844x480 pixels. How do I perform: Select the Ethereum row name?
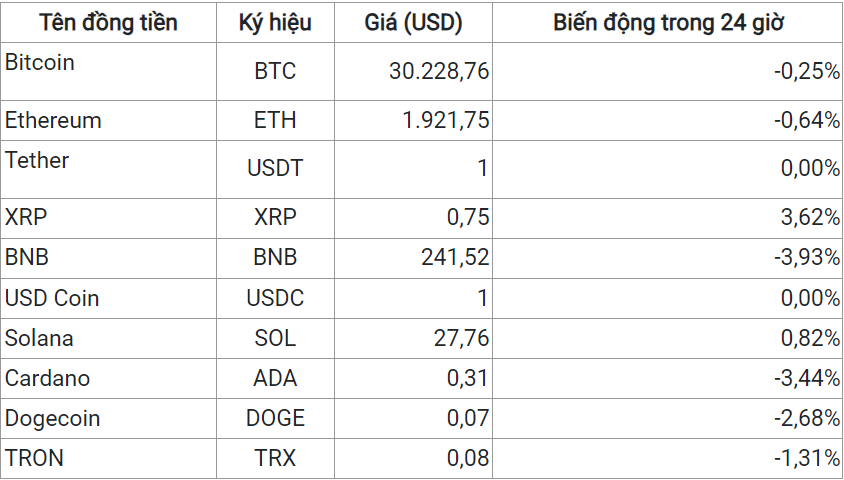(x=53, y=120)
